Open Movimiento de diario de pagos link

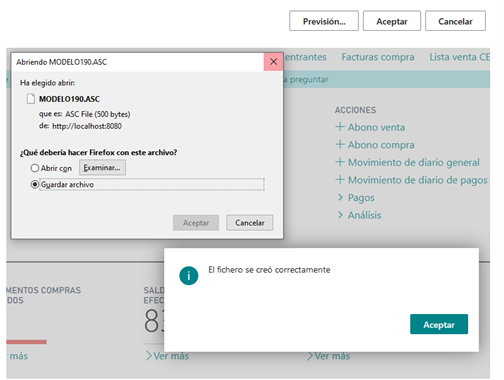pyautogui.click(x=418, y=180)
